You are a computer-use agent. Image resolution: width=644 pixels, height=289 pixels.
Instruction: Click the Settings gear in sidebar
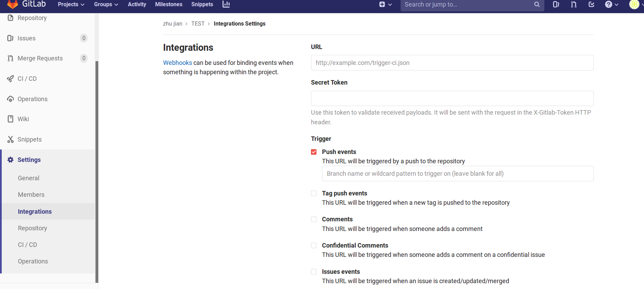[x=11, y=160]
